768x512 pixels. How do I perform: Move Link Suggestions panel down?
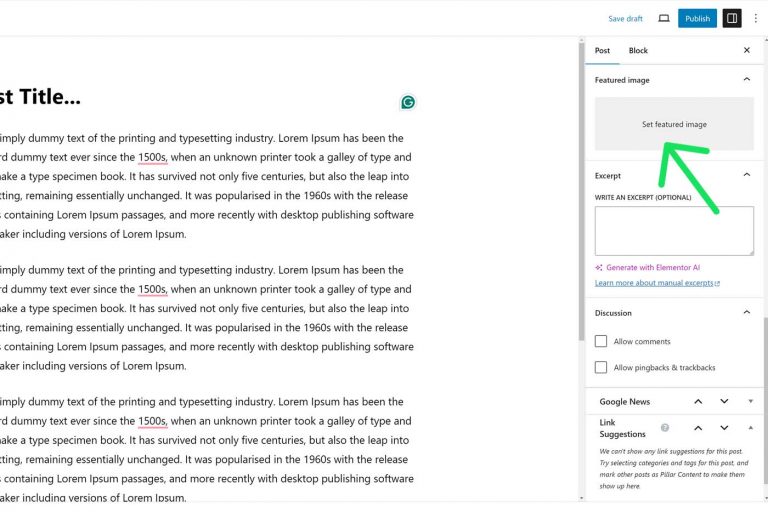pyautogui.click(x=724, y=428)
